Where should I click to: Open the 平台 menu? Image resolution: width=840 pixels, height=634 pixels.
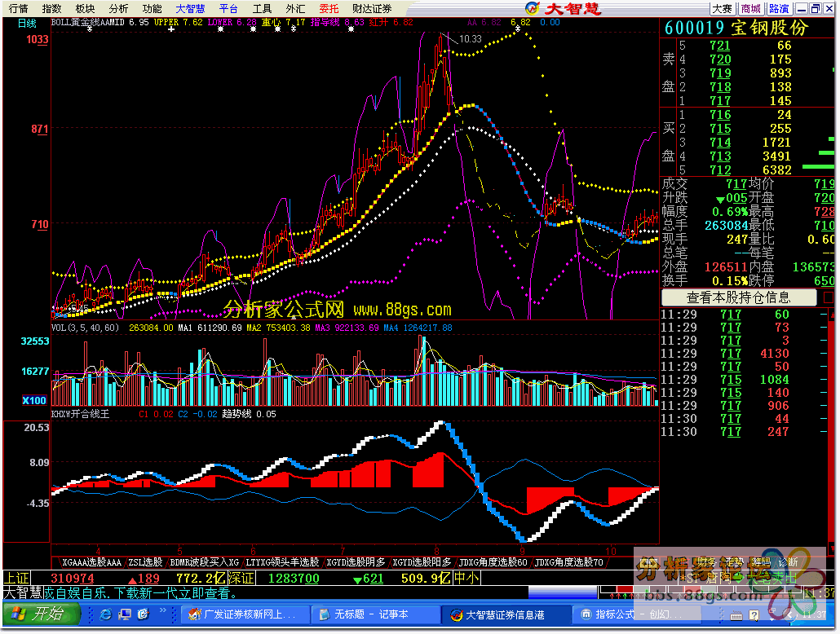click(x=228, y=9)
